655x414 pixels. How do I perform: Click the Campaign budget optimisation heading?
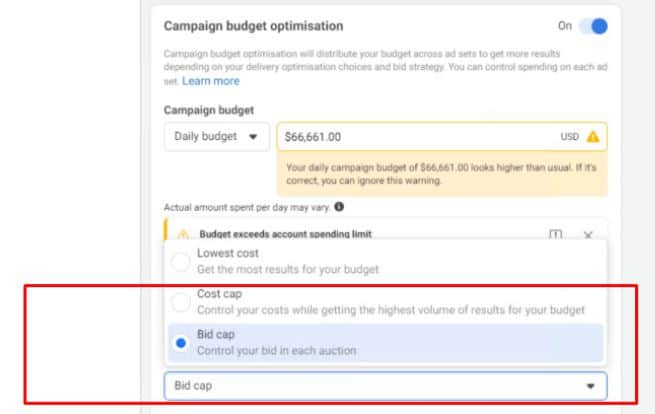(253, 26)
